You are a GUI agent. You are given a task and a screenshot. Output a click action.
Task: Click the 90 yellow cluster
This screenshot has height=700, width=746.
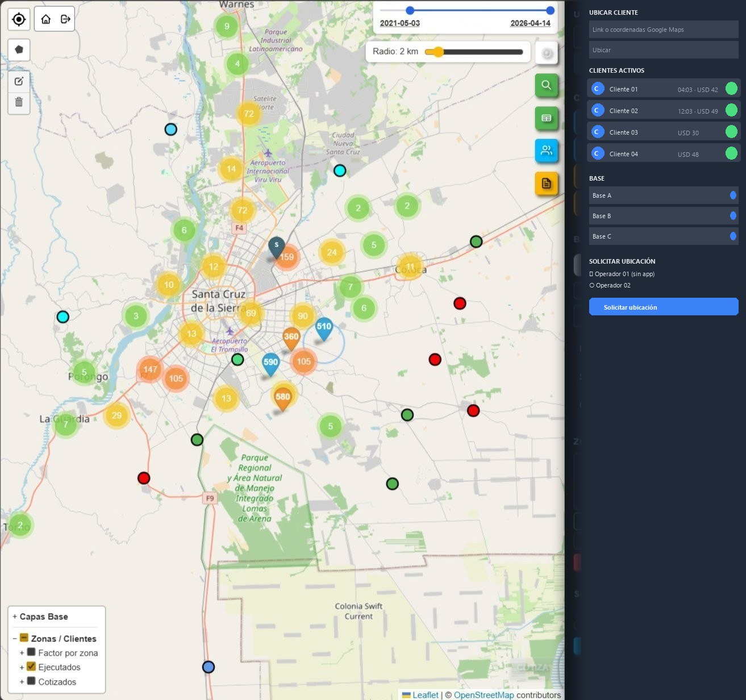point(303,316)
